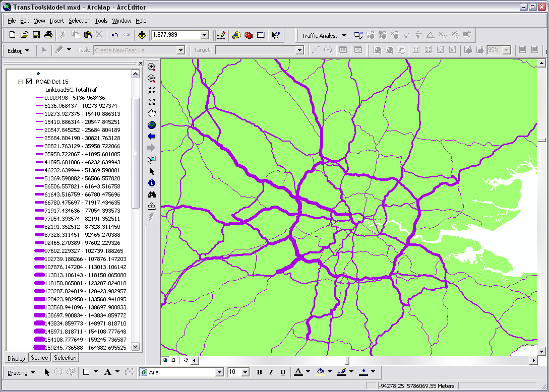This screenshot has height=392, width=549.
Task: Click the fill color bucket
Action: click(320, 372)
